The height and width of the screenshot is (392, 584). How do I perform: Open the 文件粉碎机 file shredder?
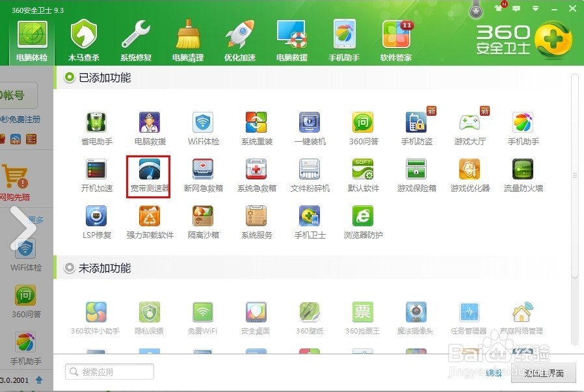coord(310,174)
